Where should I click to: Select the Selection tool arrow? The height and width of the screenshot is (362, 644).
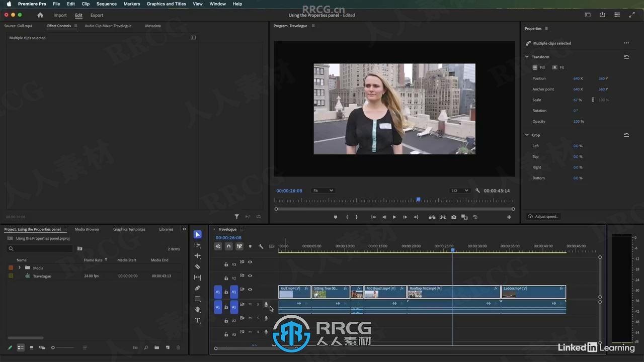[x=198, y=234]
